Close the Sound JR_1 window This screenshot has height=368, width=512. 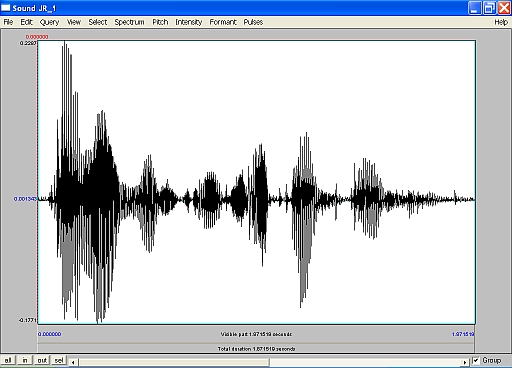(504, 8)
